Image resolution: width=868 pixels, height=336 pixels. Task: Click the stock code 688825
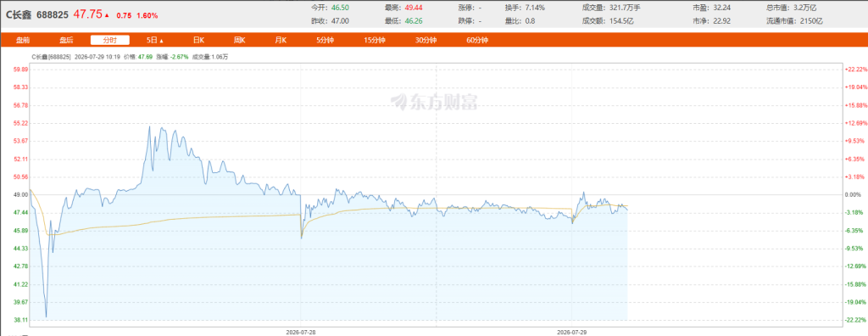pos(53,15)
